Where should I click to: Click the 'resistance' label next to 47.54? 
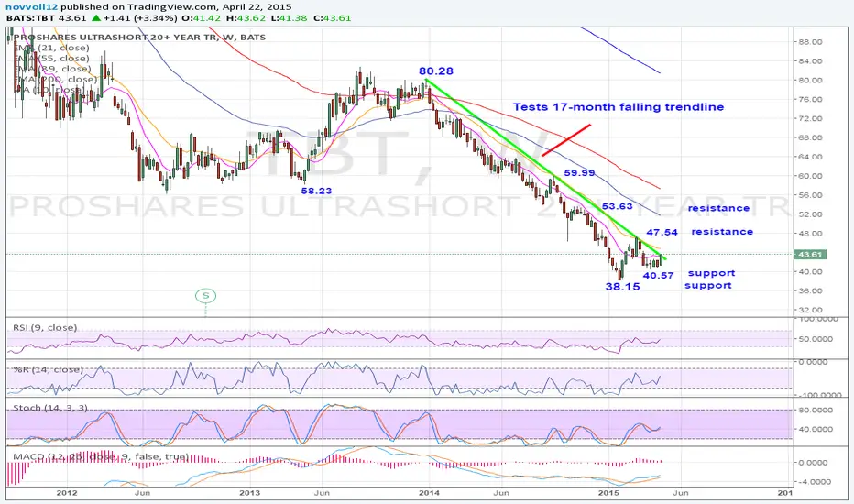tap(722, 232)
